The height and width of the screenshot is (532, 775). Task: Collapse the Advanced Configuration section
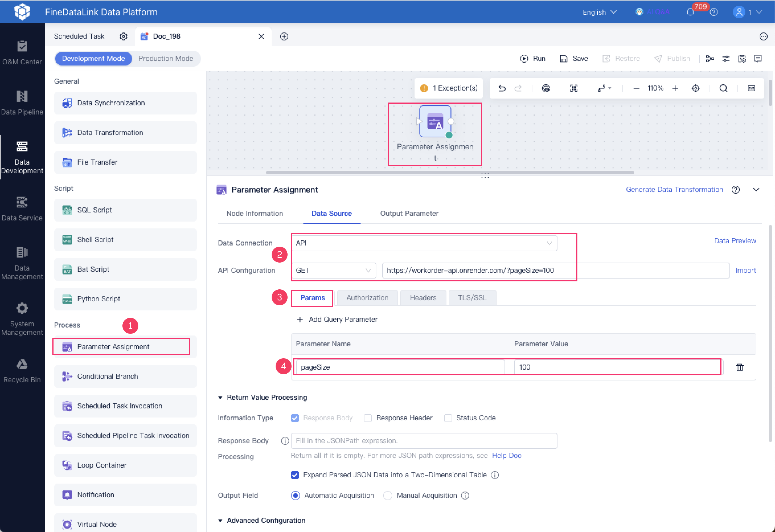coord(220,520)
